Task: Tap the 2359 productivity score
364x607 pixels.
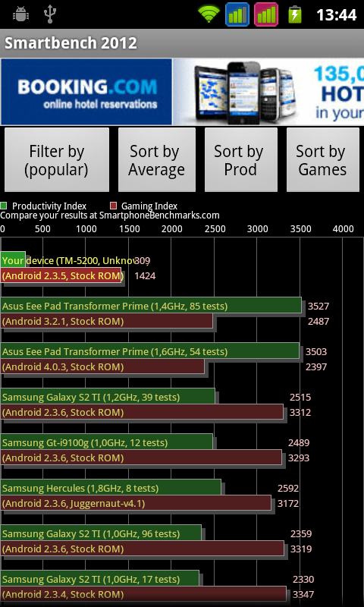Action: coord(301,534)
